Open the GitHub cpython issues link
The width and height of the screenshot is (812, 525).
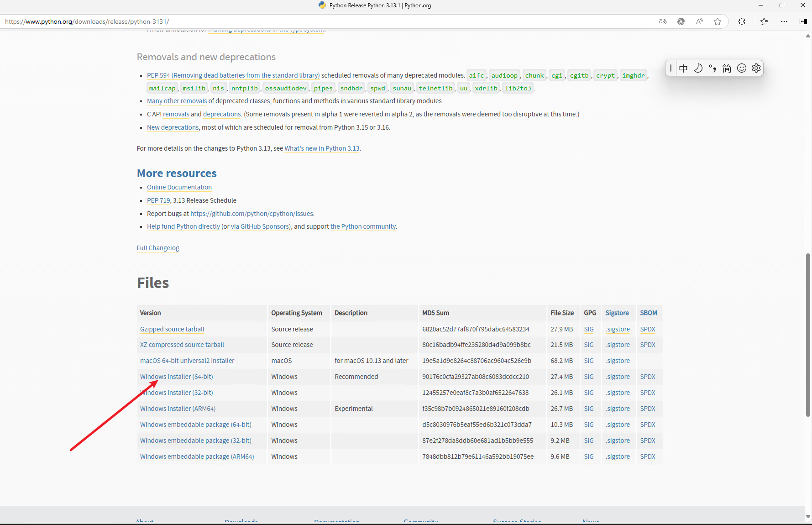click(x=251, y=214)
